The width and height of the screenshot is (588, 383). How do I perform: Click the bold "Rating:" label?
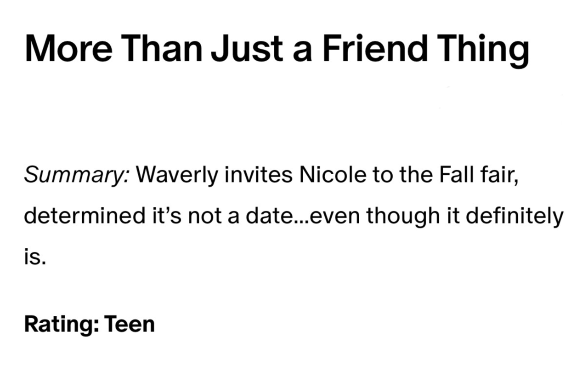pyautogui.click(x=61, y=324)
